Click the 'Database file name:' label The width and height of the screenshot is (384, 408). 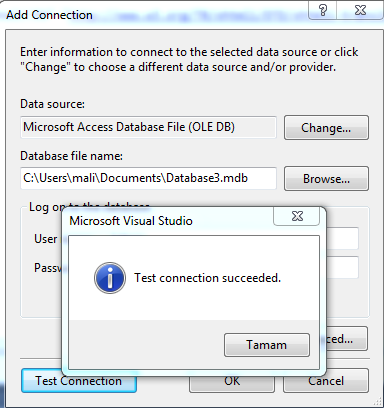[x=71, y=156]
